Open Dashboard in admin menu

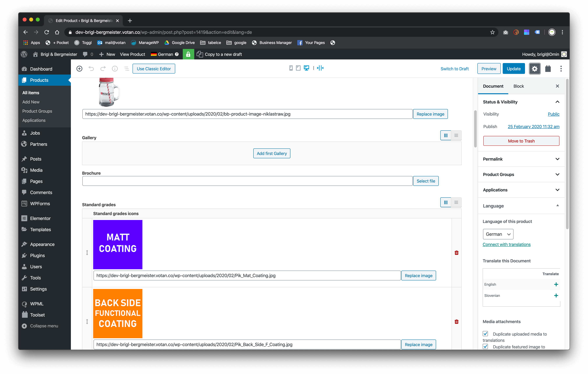pos(41,69)
